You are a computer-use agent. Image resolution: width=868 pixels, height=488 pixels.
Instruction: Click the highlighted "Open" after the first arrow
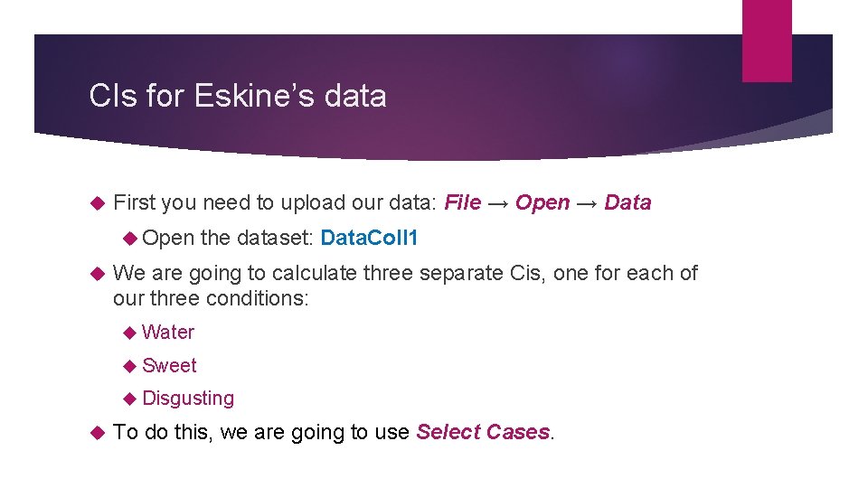click(542, 202)
